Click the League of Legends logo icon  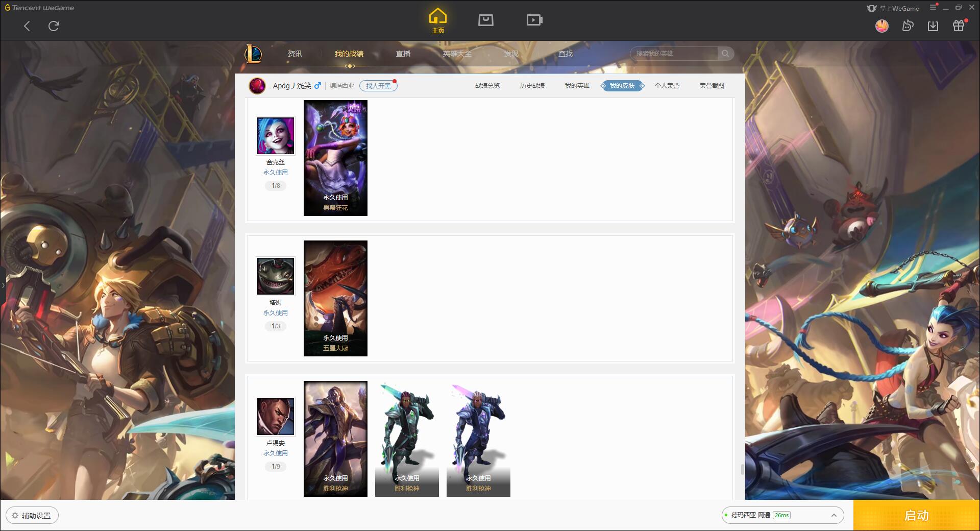[253, 54]
